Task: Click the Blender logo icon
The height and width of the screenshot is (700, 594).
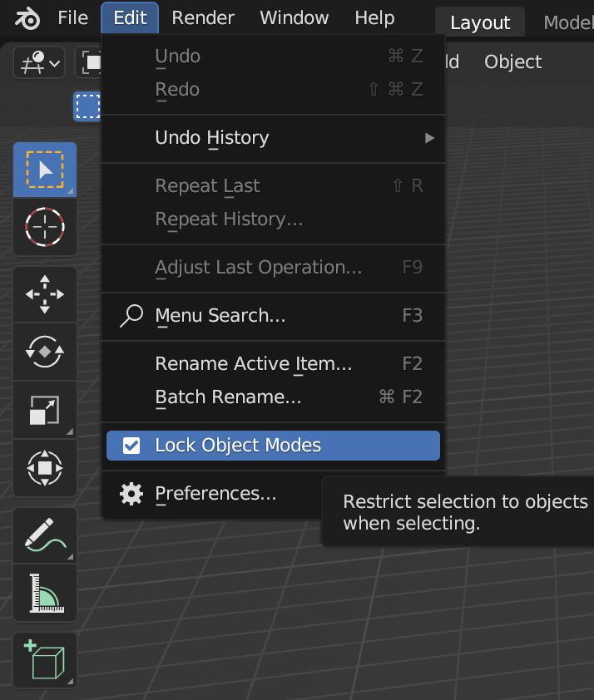Action: (26, 17)
